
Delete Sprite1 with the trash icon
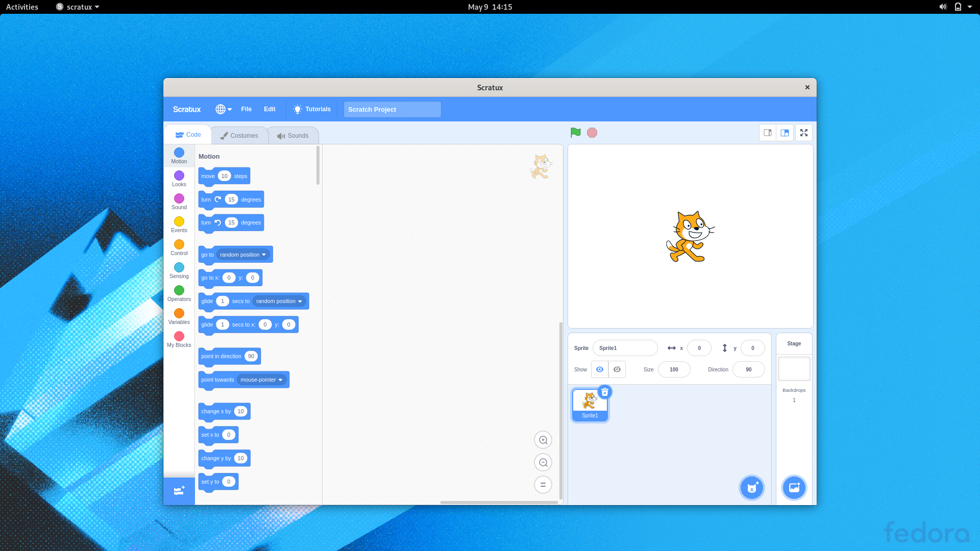605,392
